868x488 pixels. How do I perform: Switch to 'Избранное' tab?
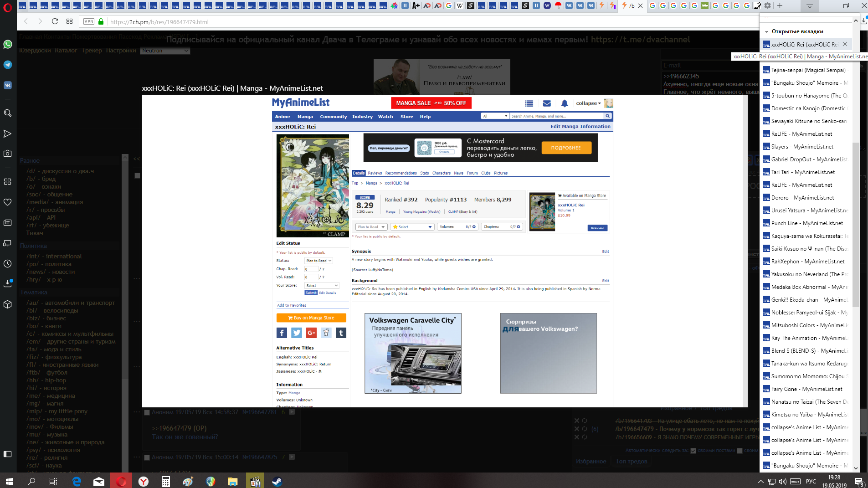[591, 462]
